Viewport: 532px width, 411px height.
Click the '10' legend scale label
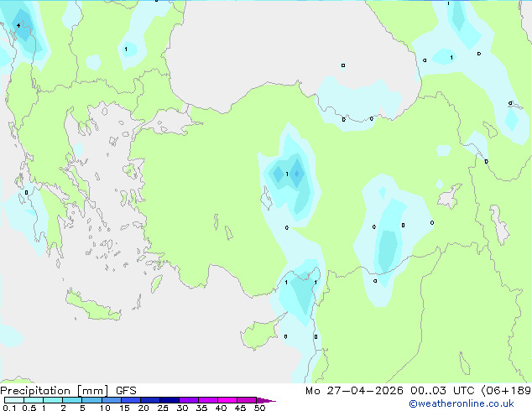pyautogui.click(x=105, y=408)
